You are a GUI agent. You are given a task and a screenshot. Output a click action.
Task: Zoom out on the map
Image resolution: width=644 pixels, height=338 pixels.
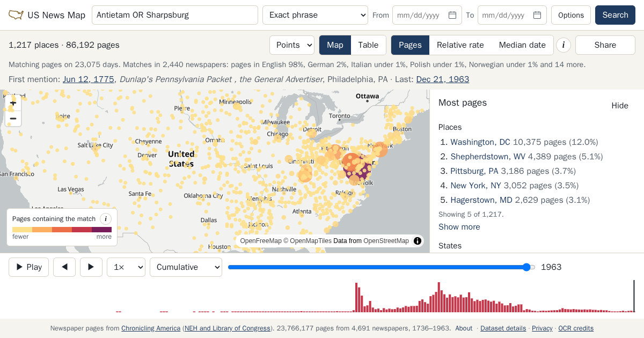click(x=13, y=119)
